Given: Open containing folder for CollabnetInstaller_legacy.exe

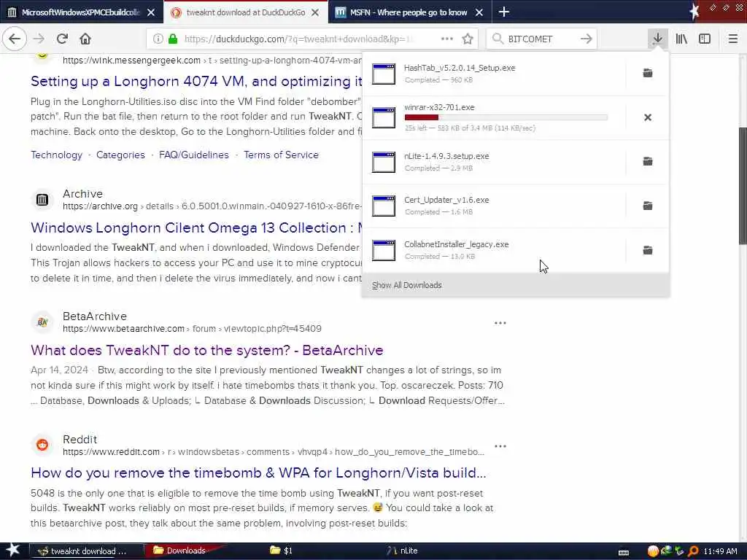Looking at the screenshot, I should coord(648,250).
